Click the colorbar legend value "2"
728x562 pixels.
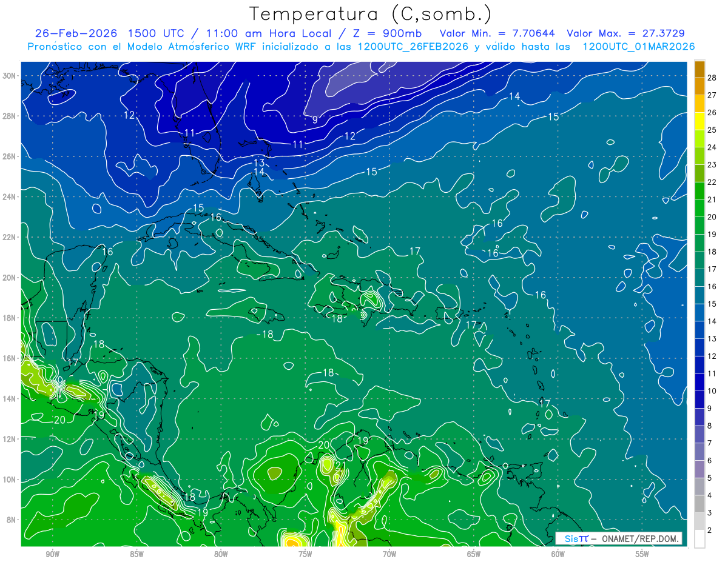710,530
